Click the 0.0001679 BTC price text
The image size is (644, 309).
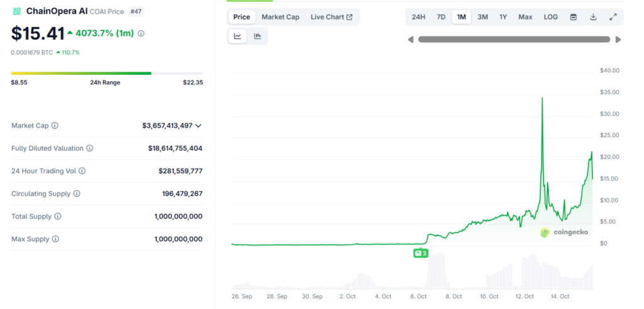(32, 53)
